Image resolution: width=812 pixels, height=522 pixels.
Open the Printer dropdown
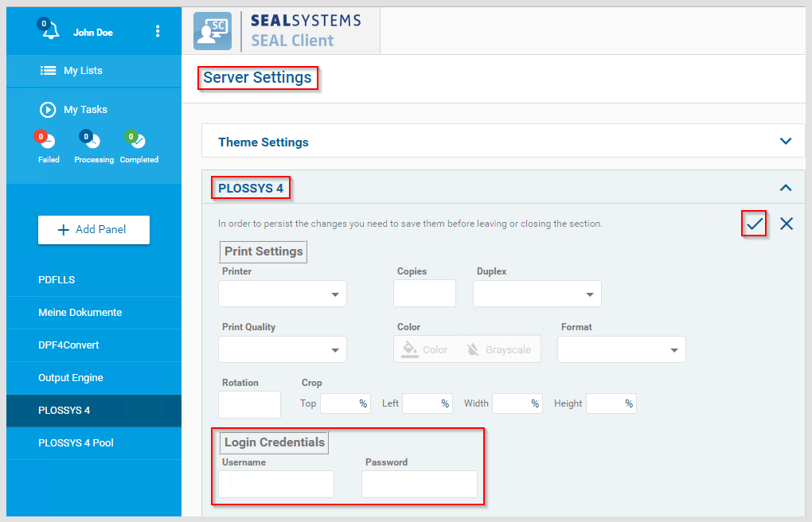tap(283, 294)
